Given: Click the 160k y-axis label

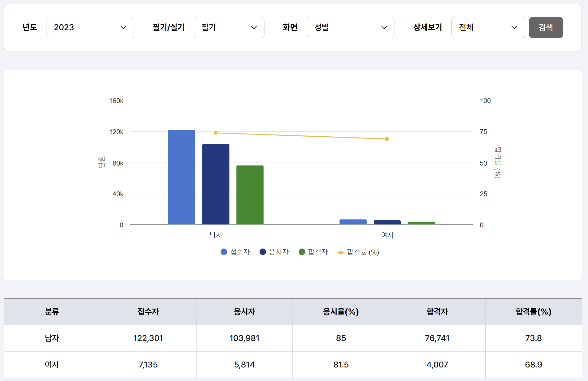Looking at the screenshot, I should coord(116,101).
